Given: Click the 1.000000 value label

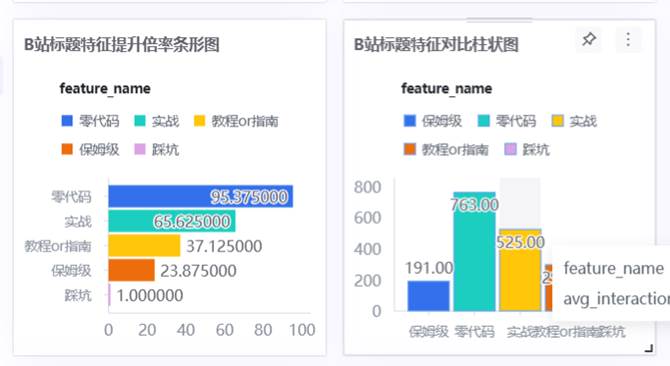Looking at the screenshot, I should click(150, 296).
